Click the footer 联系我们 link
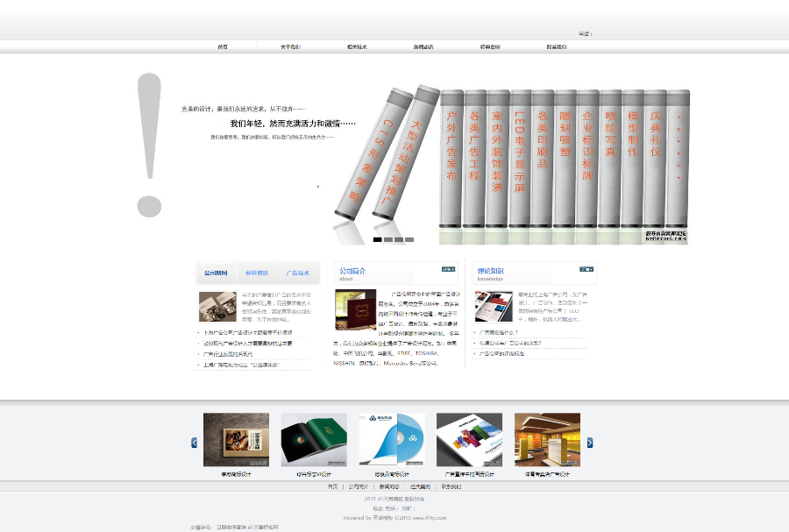This screenshot has height=532, width=789. (x=451, y=486)
